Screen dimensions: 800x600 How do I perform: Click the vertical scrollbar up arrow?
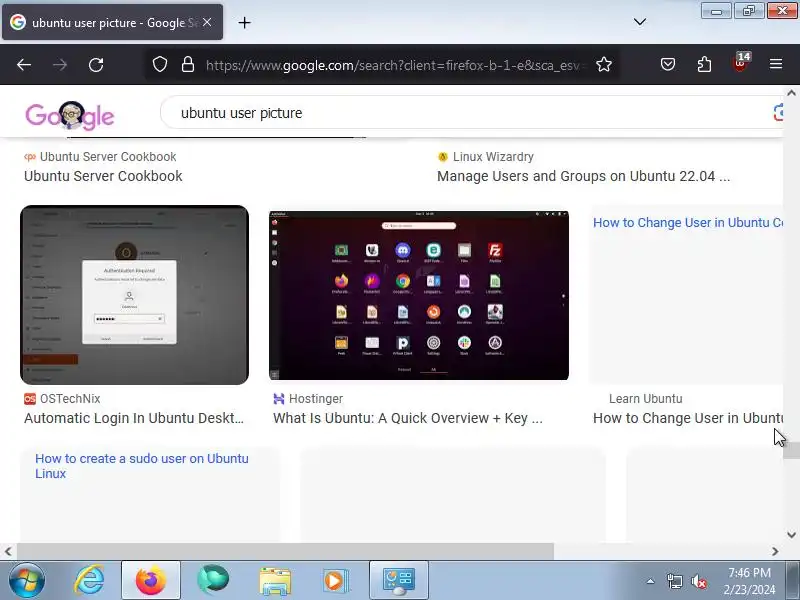[x=791, y=93]
